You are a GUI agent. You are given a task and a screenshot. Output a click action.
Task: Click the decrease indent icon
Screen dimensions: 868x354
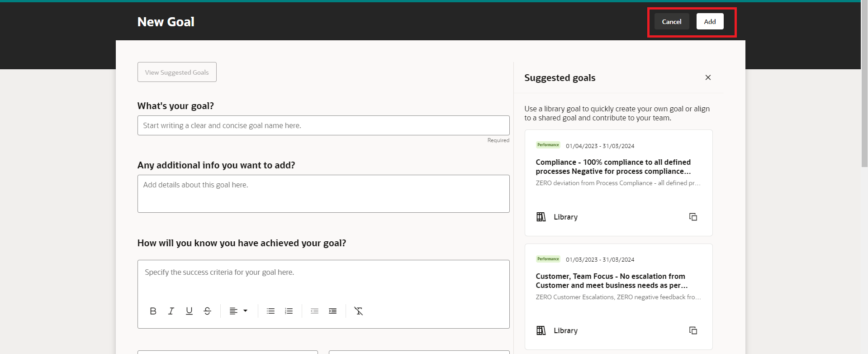coord(314,311)
